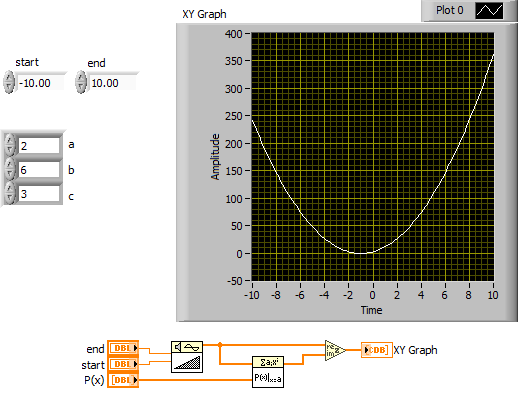Image resolution: width=520 pixels, height=406 pixels.
Task: Click the Plot 0 legend label
Action: point(450,10)
